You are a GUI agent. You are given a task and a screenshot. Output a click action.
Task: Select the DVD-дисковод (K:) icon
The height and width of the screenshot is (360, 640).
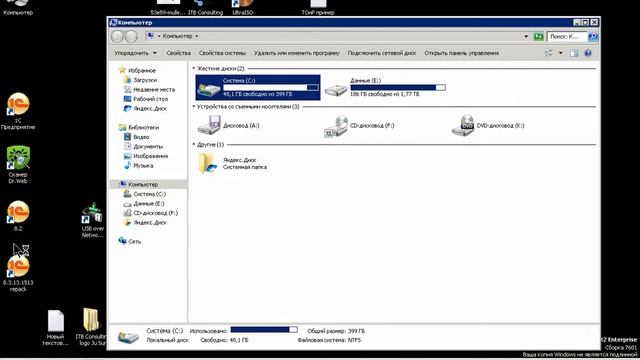tap(463, 125)
